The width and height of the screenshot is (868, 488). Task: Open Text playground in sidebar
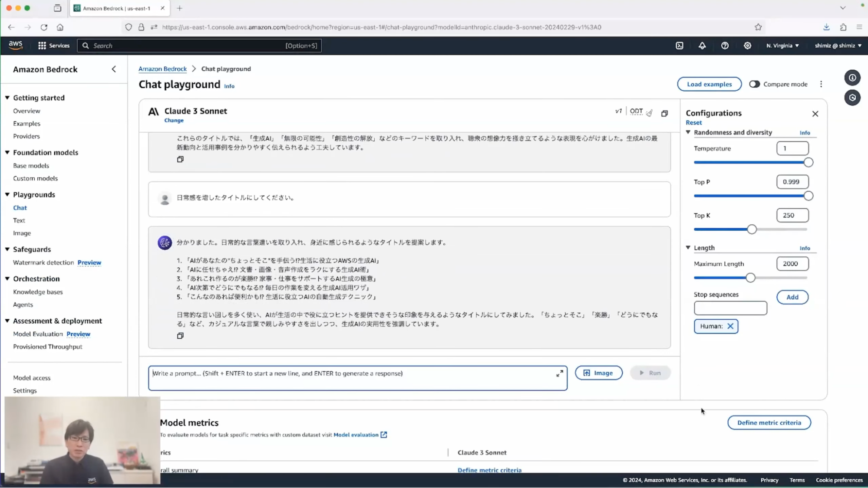pyautogui.click(x=19, y=220)
